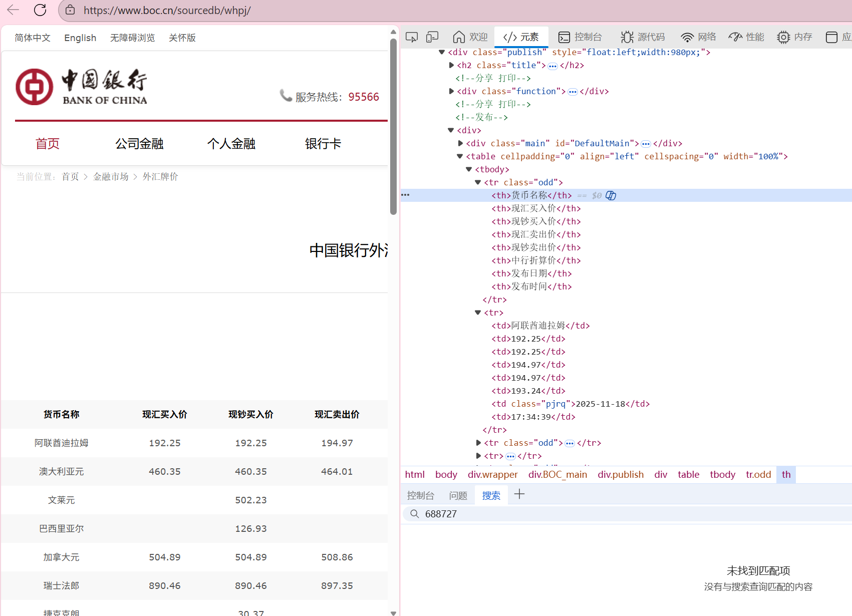Click 金融市场 in the breadcrumb
The width and height of the screenshot is (852, 616).
[x=111, y=177]
